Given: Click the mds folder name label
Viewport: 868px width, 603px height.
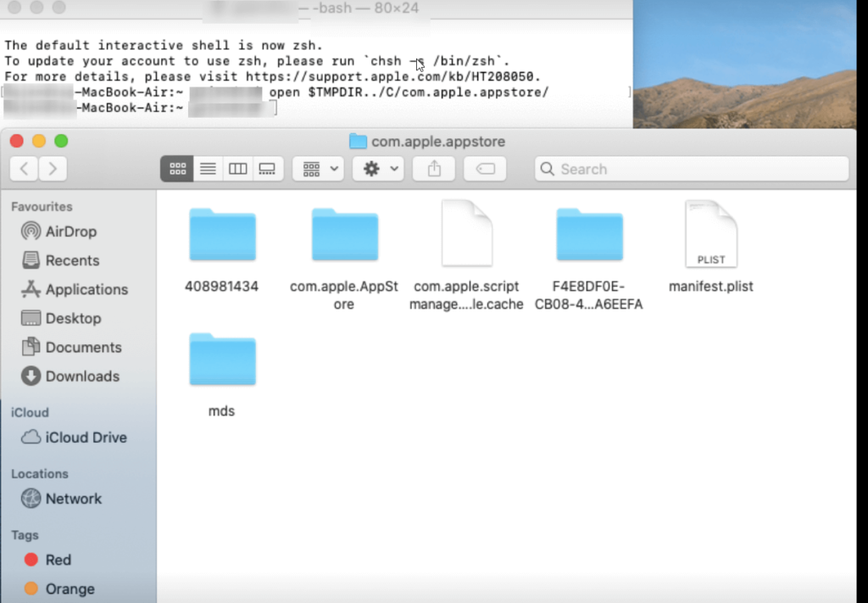Looking at the screenshot, I should (221, 410).
